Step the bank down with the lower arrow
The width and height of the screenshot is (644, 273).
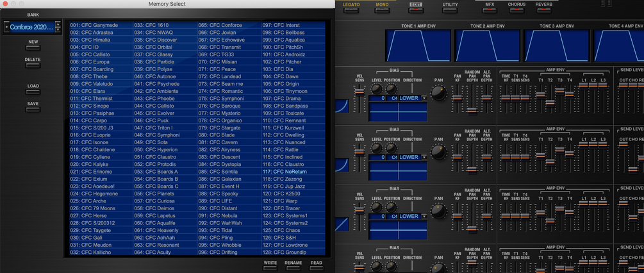[58, 30]
